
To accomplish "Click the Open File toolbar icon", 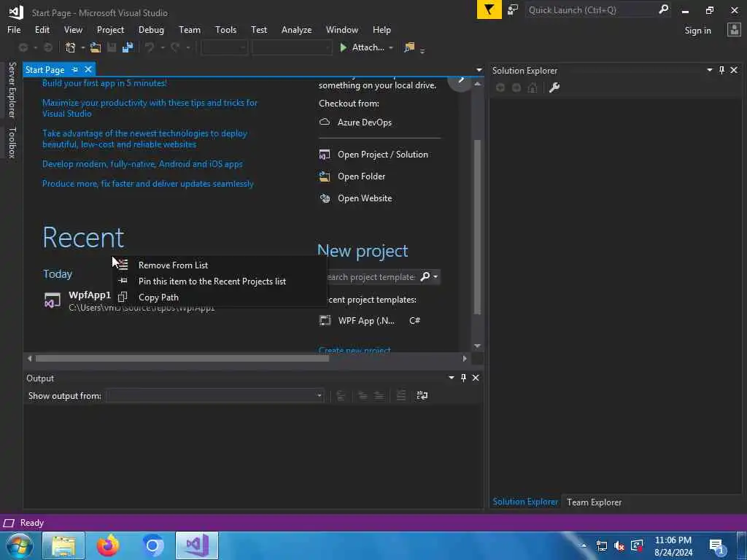I will [x=96, y=47].
